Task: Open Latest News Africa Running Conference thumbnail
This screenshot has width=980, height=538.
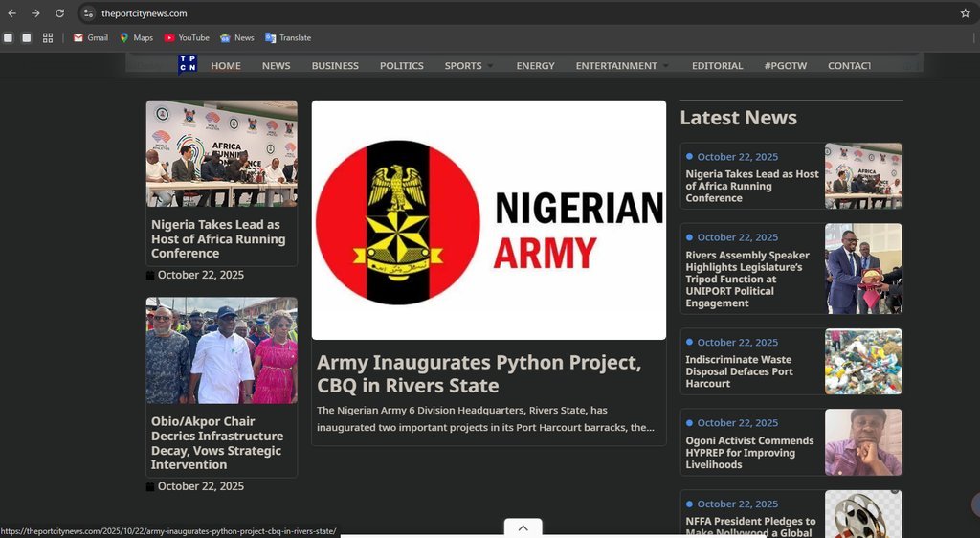Action: point(863,175)
